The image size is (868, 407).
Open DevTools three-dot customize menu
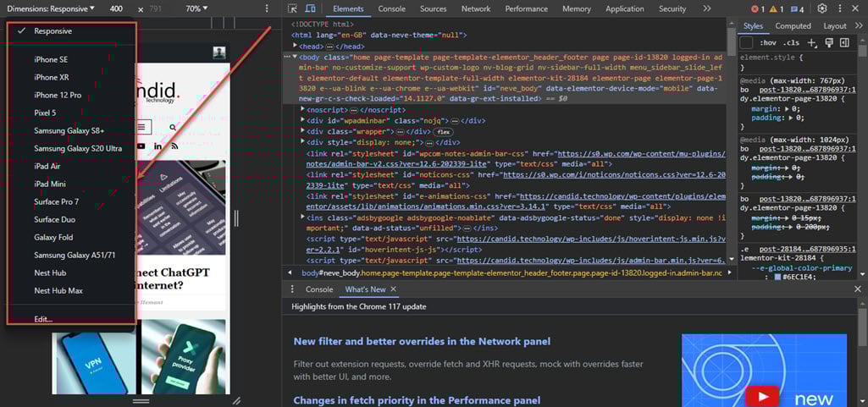point(840,8)
